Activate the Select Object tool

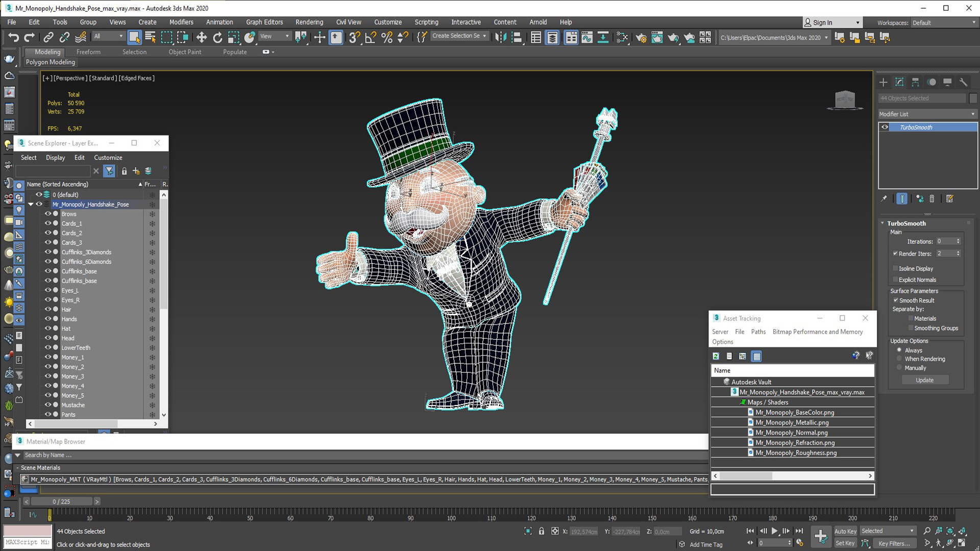tap(134, 37)
